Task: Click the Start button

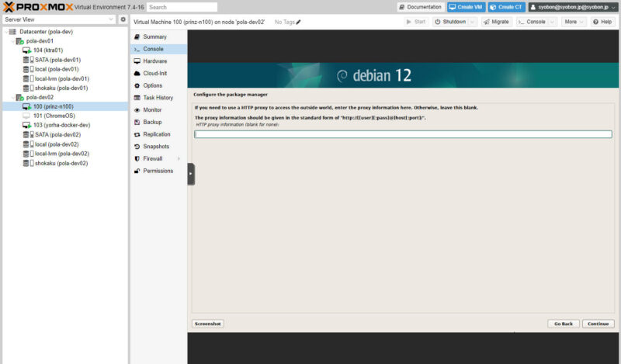Action: coord(416,22)
